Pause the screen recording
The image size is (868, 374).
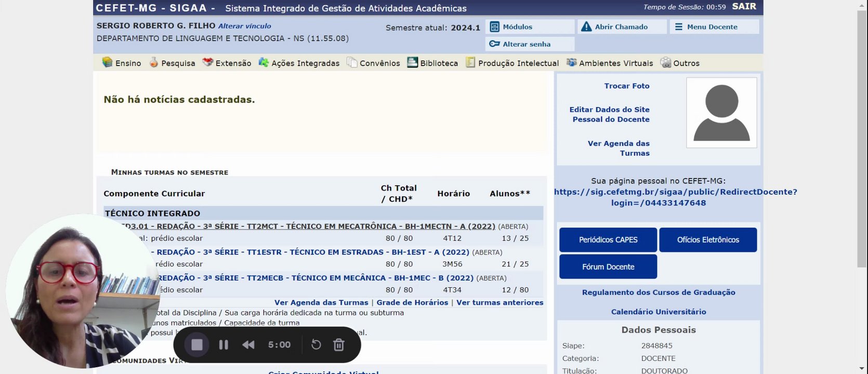(223, 344)
